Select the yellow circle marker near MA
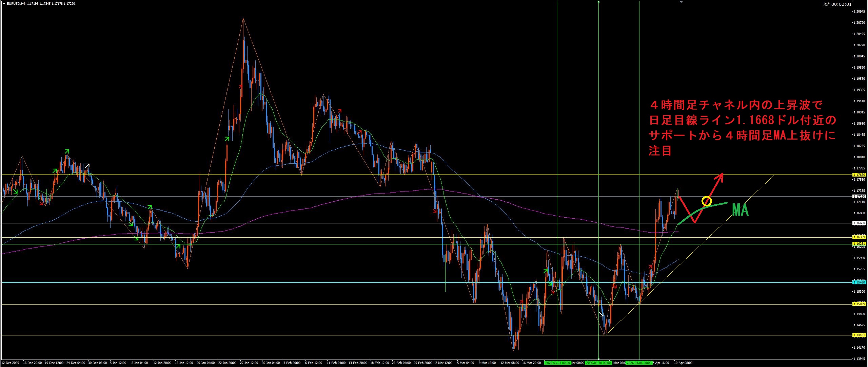The image size is (868, 367). click(x=706, y=201)
